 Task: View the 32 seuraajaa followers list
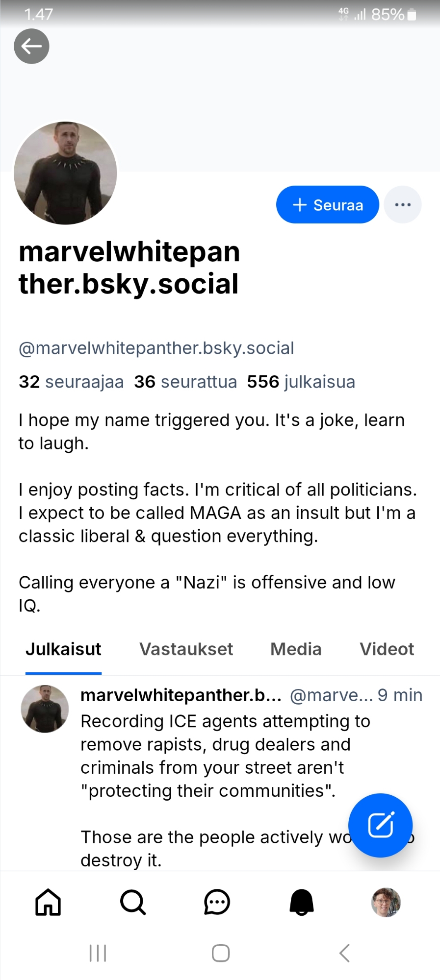point(71,382)
